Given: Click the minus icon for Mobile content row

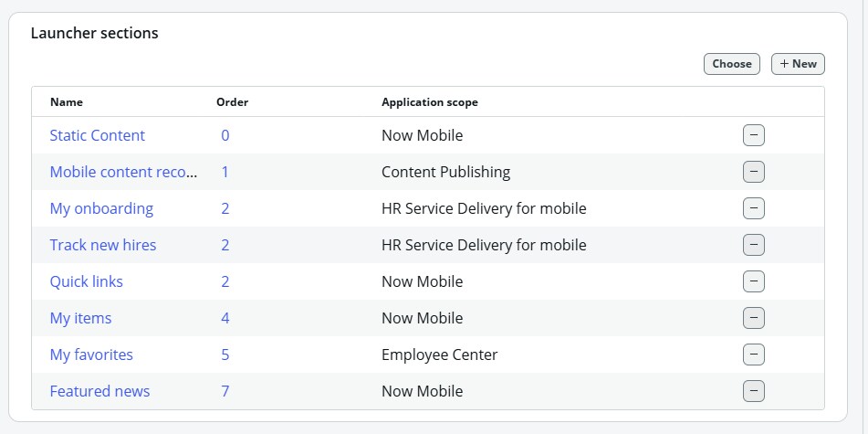Looking at the screenshot, I should click(753, 172).
